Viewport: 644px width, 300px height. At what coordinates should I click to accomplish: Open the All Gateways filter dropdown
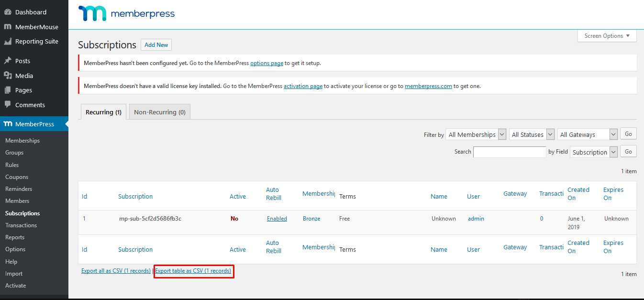point(587,134)
